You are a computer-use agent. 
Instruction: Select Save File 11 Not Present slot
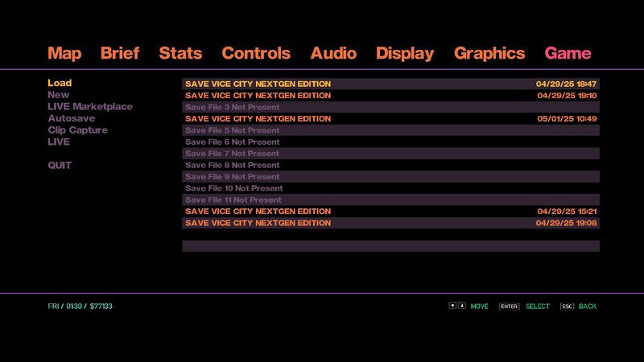click(x=390, y=200)
